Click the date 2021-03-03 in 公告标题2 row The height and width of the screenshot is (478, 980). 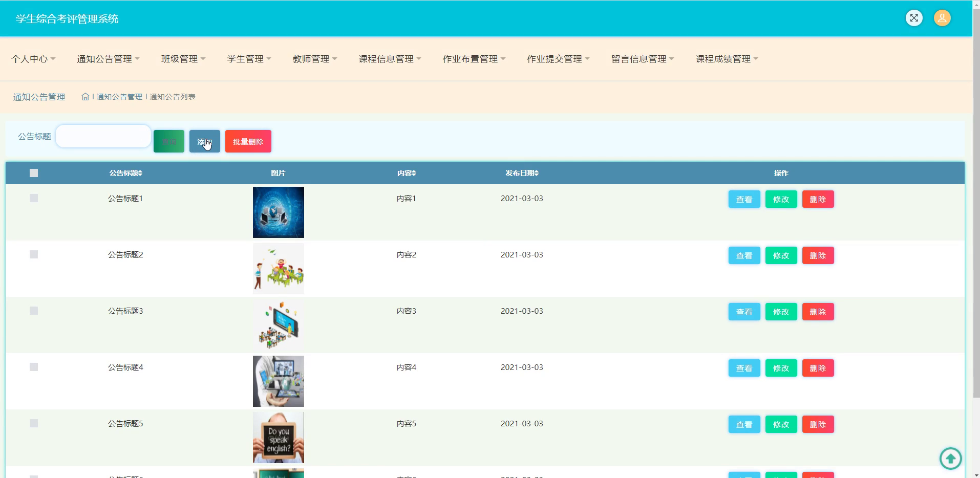pos(522,255)
